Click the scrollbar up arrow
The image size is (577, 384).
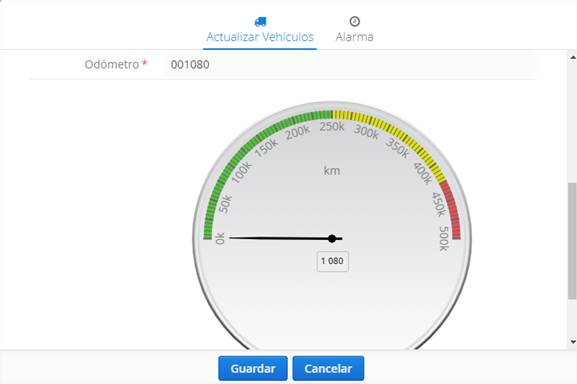tap(573, 57)
